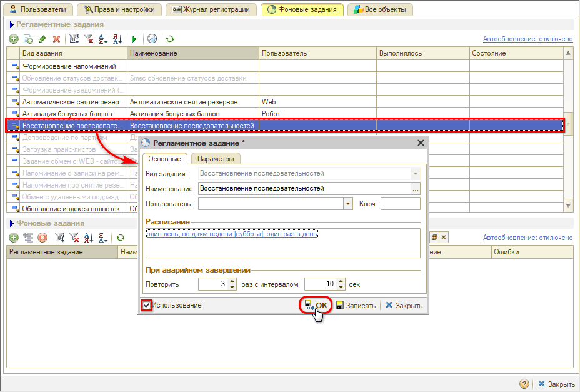The image size is (580, 392).
Task: Decrease the interval seconds spinner value
Action: click(340, 288)
